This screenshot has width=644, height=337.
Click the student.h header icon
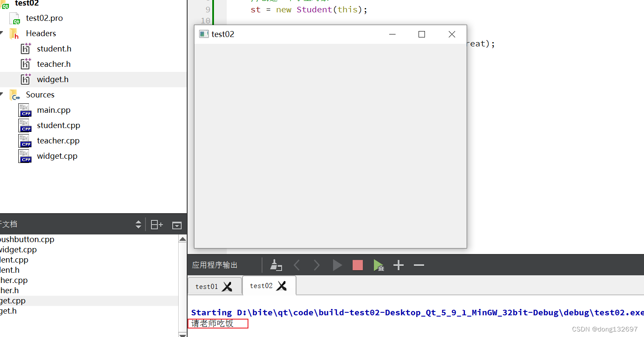pyautogui.click(x=26, y=49)
